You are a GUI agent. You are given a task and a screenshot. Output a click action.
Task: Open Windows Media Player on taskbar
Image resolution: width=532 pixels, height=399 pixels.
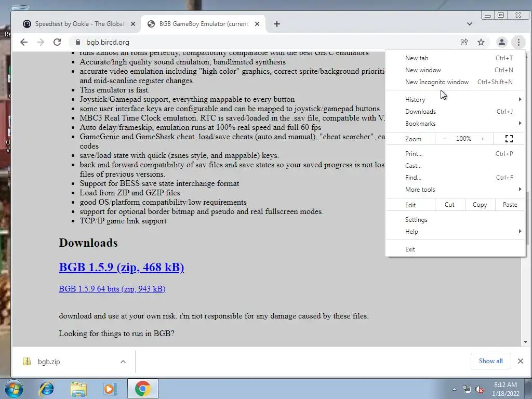tap(110, 389)
